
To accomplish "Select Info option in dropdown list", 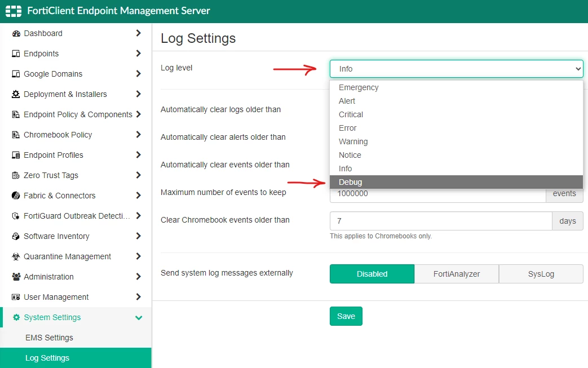I will click(457, 169).
